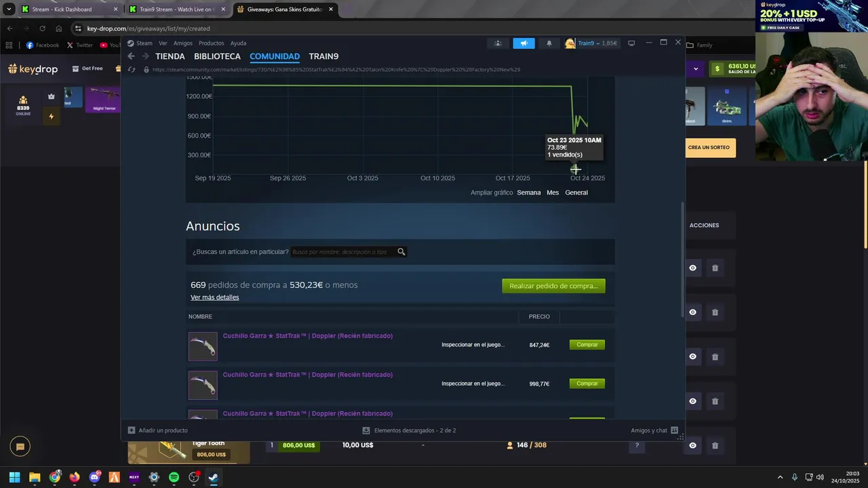Open the Productos menu in Steam
The image size is (868, 488).
click(x=212, y=43)
